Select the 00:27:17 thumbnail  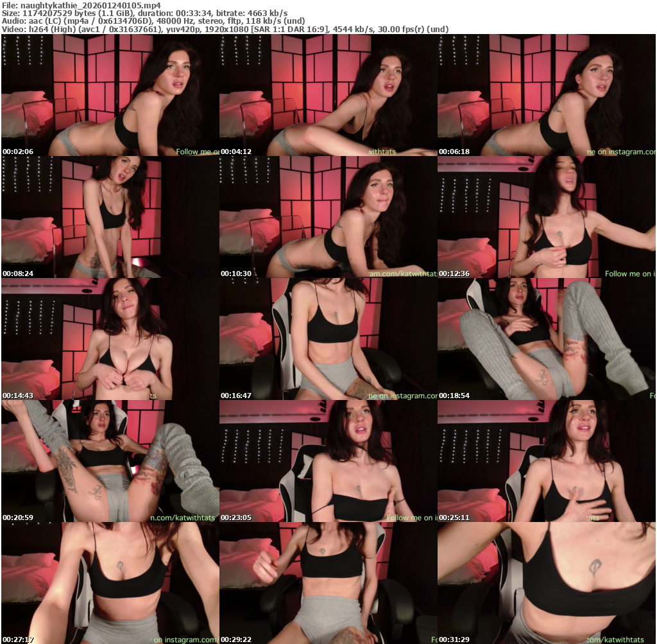(x=110, y=583)
